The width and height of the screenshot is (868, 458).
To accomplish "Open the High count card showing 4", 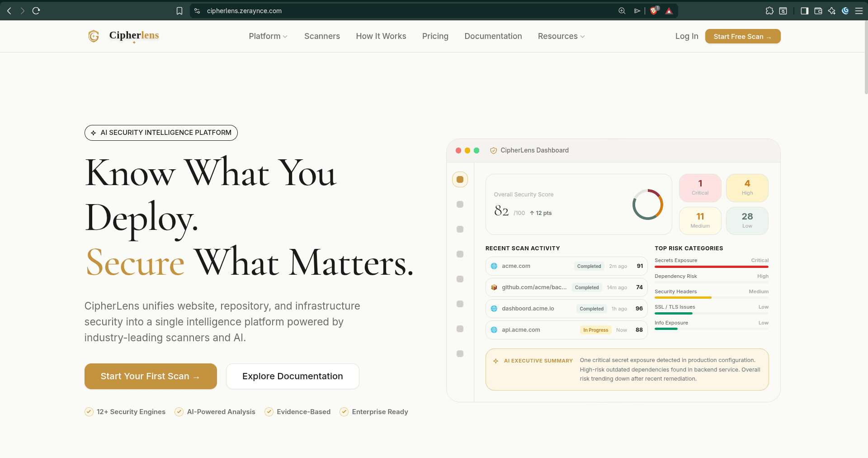I will point(747,188).
